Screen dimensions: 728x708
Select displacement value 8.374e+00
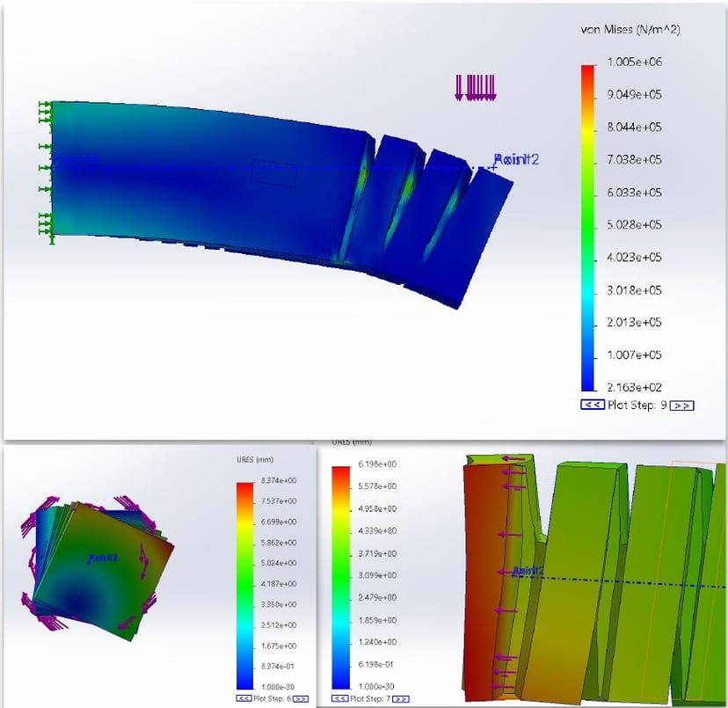(279, 480)
